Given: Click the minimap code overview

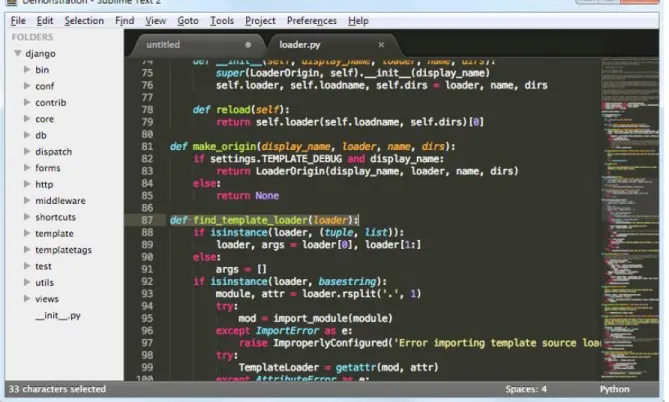Looking at the screenshot, I should coord(630,218).
